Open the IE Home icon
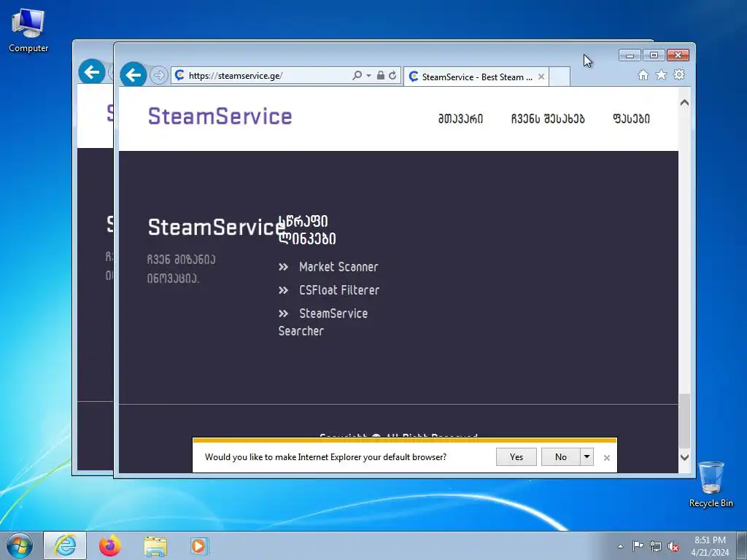 tap(643, 75)
